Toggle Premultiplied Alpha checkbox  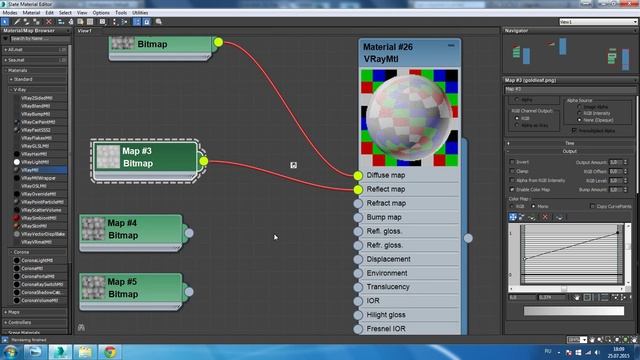[x=574, y=131]
